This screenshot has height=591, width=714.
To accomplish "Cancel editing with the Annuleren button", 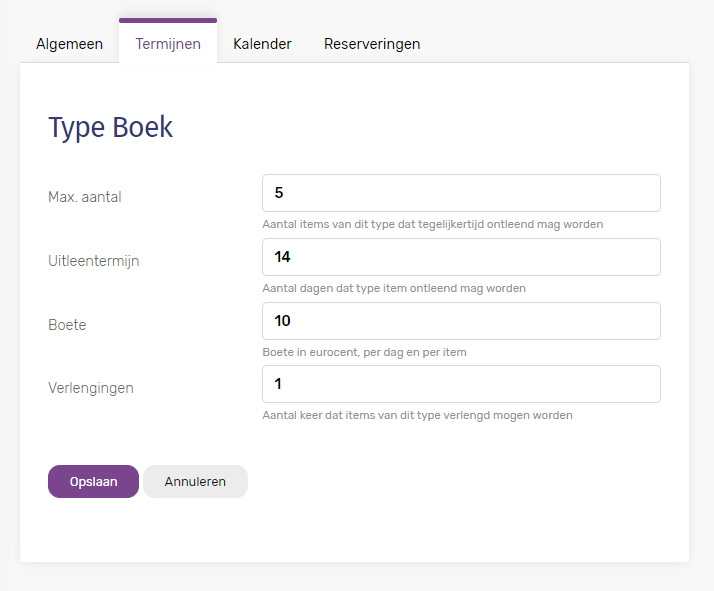I will pyautogui.click(x=195, y=481).
